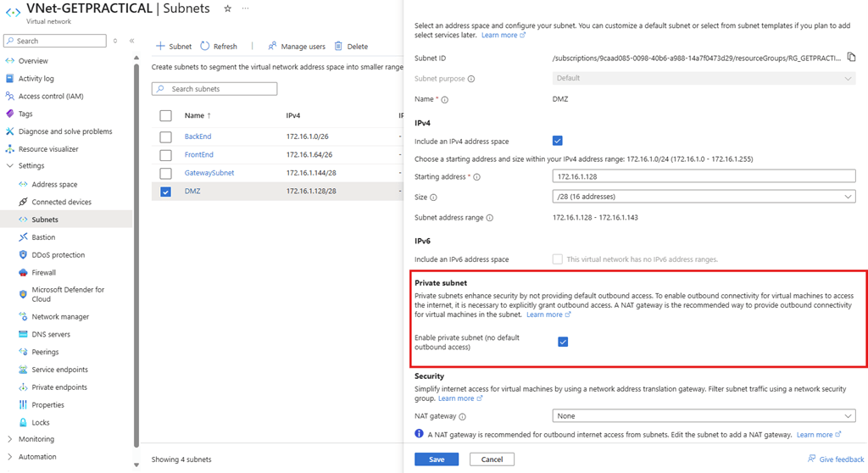Image resolution: width=868 pixels, height=473 pixels.
Task: Click Learn more link in NAT gateway info message
Action: pos(819,435)
